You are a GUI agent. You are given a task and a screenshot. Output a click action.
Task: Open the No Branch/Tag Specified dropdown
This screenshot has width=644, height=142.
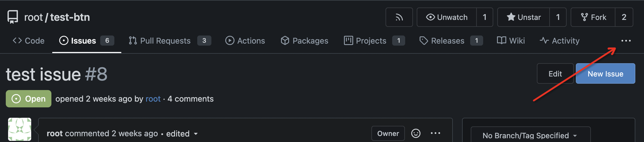click(530, 135)
